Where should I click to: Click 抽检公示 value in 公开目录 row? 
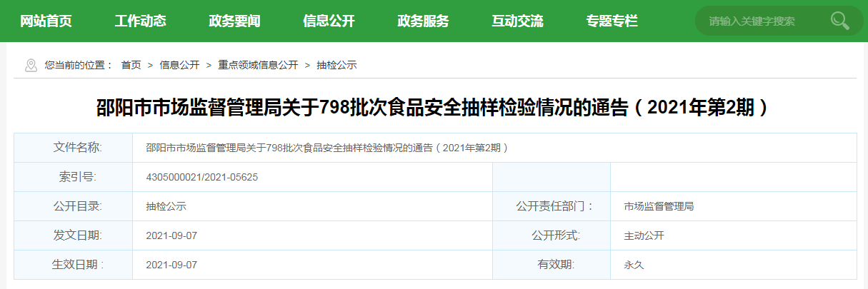[166, 206]
